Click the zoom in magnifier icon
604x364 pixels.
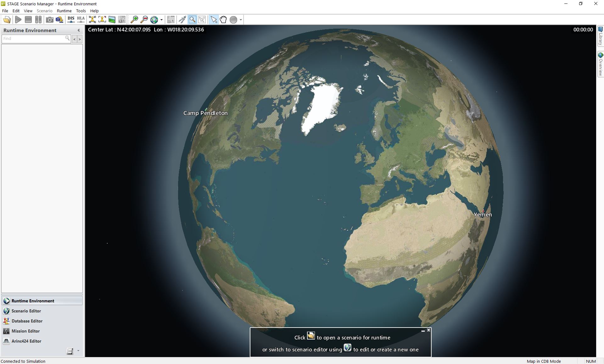click(134, 20)
